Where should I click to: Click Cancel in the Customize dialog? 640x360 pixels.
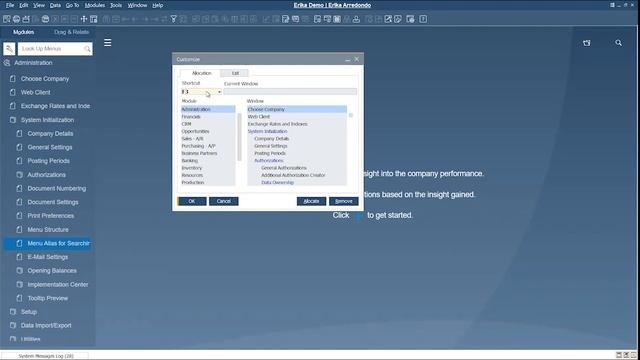[224, 201]
